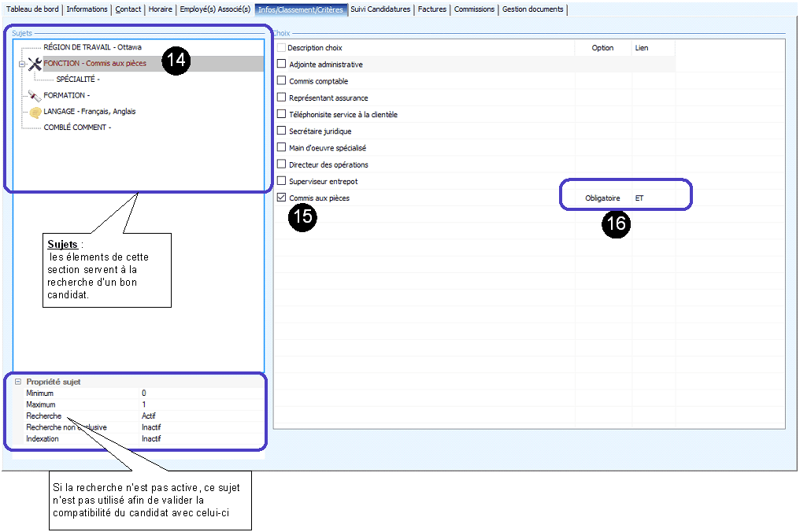Click the Obligatoire option cell

click(602, 198)
